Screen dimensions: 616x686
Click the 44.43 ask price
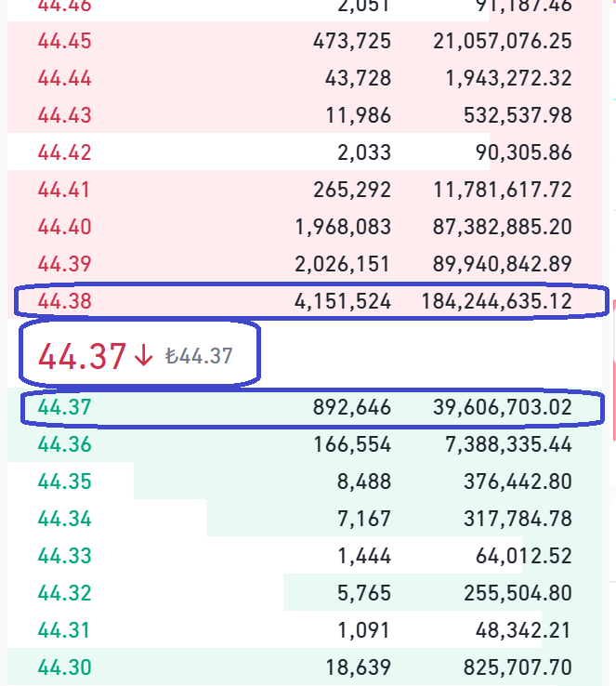[x=64, y=115]
